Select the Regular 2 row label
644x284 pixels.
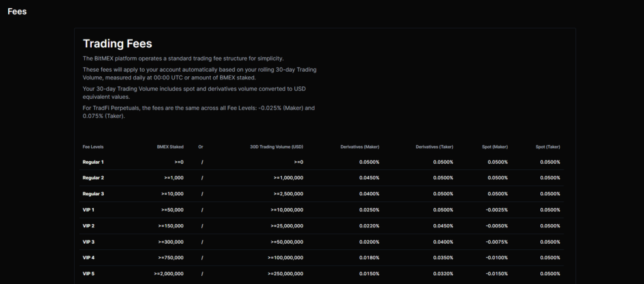coord(93,178)
